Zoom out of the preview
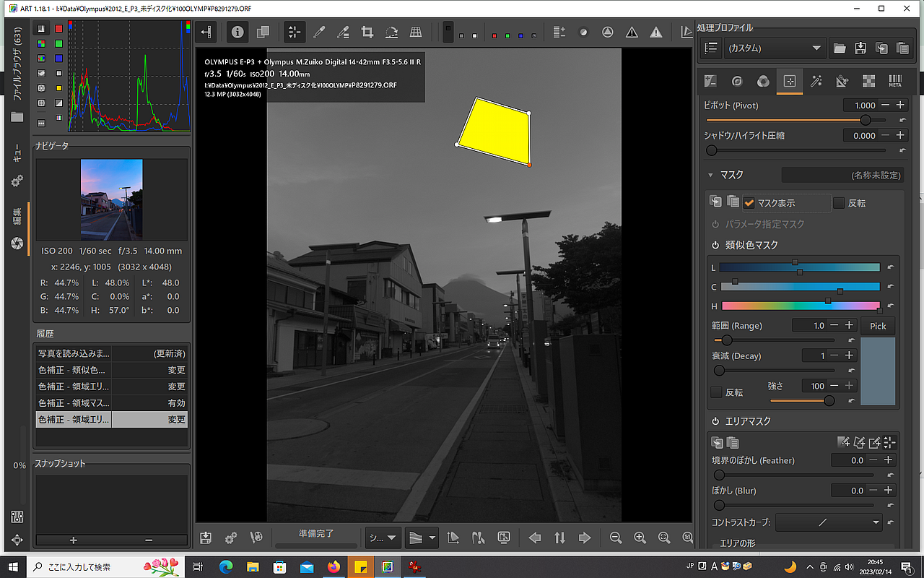This screenshot has width=924, height=578. (x=616, y=538)
